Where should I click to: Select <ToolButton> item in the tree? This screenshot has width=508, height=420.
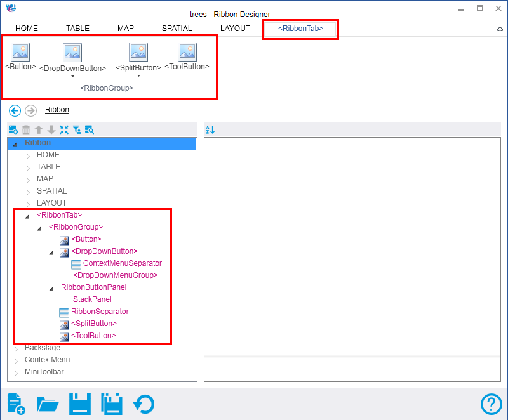[x=93, y=336]
